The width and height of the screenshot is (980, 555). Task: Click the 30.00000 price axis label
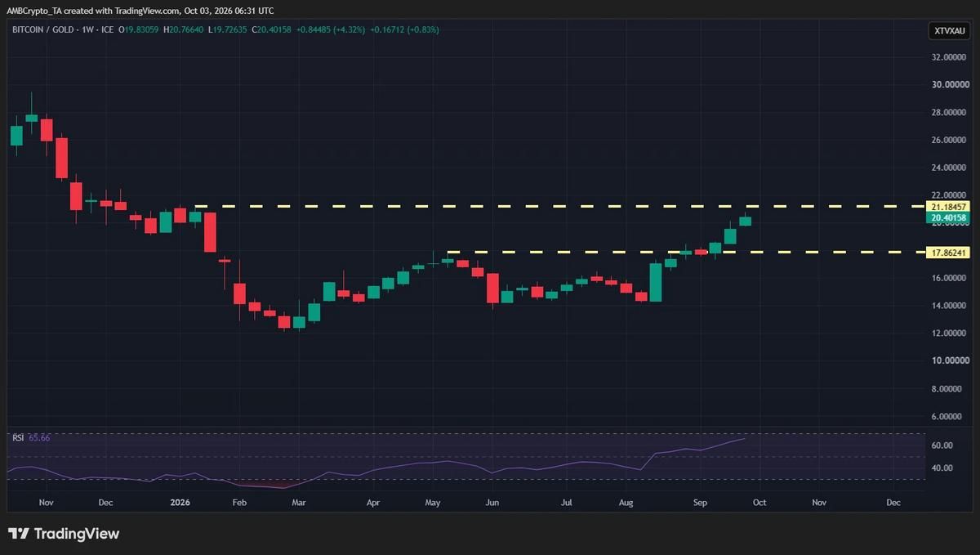949,84
